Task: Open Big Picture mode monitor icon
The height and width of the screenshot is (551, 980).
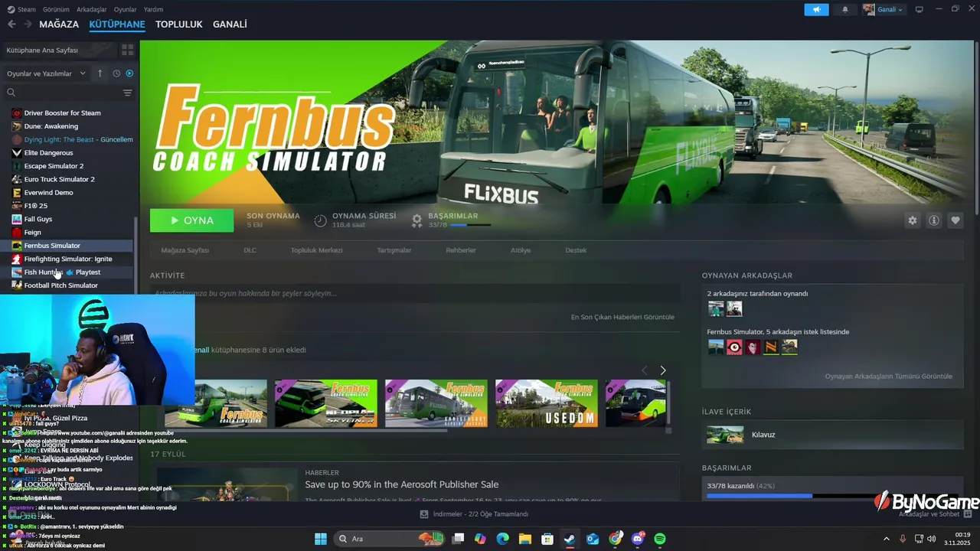Action: tap(919, 9)
